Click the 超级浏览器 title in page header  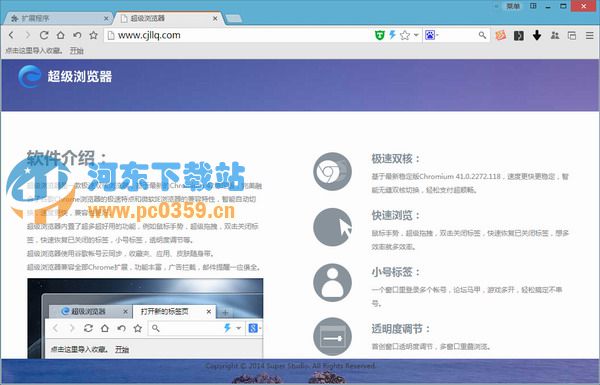click(x=80, y=77)
